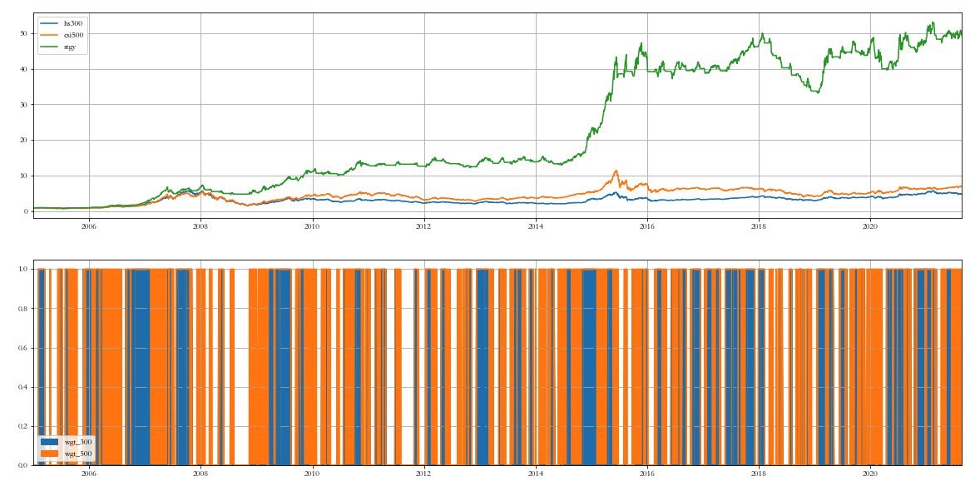980x486 pixels.
Task: Click the 2014 x-axis label on top chart
Action: coord(535,226)
